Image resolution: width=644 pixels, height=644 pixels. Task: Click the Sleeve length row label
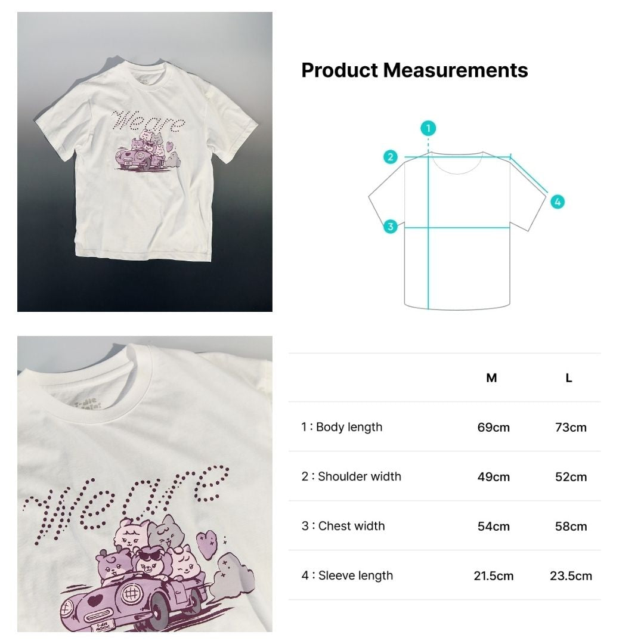coord(347,575)
